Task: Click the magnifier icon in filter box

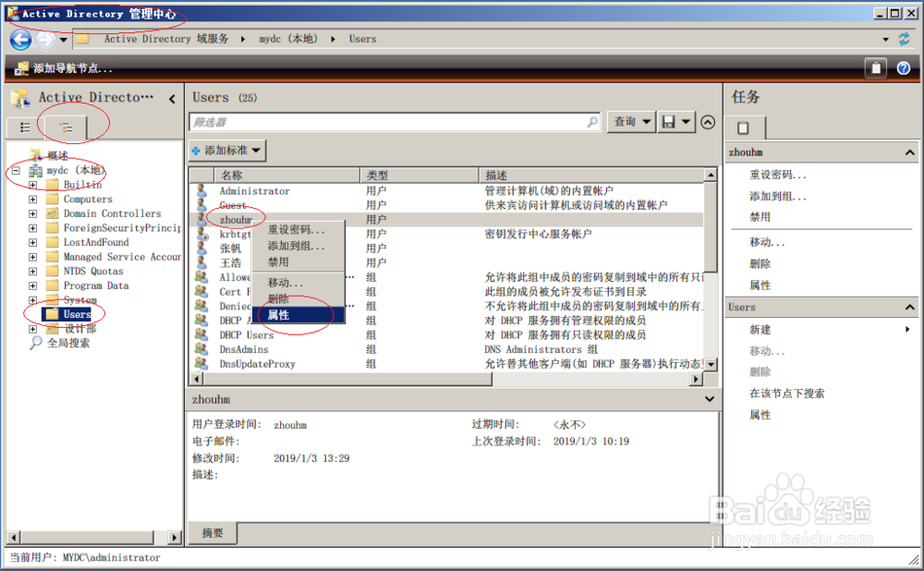Action: click(591, 121)
